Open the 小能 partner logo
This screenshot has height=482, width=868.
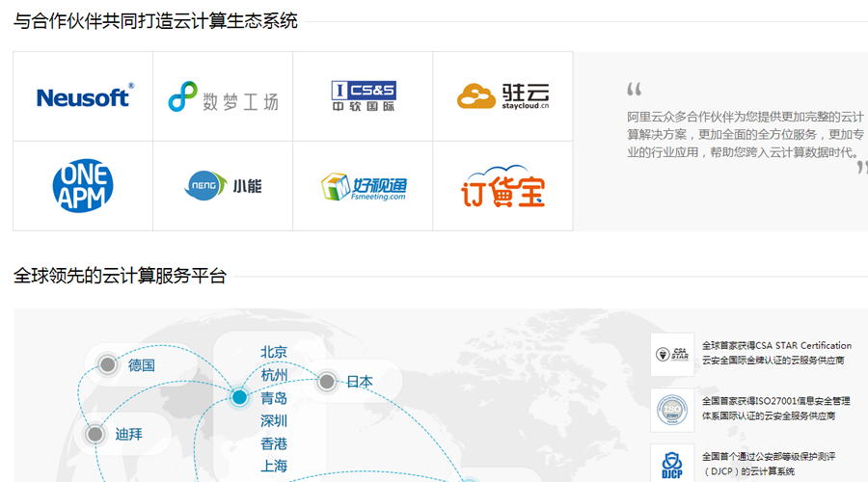[x=223, y=185]
